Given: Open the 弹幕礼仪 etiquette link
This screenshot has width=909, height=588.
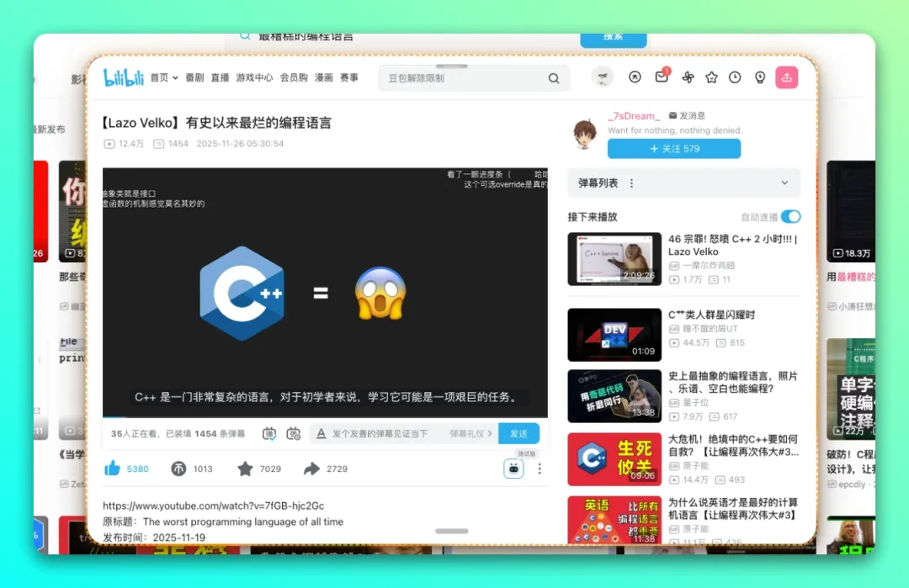Looking at the screenshot, I should 470,433.
